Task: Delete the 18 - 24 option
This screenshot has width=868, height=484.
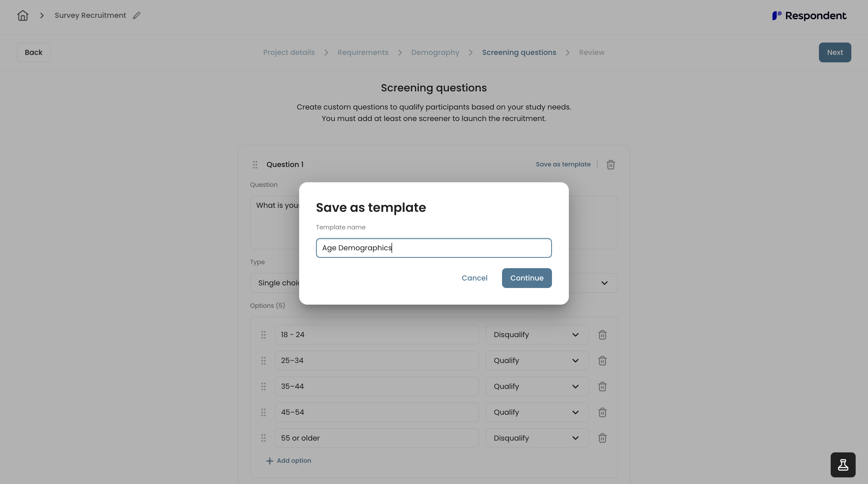Action: 602,335
